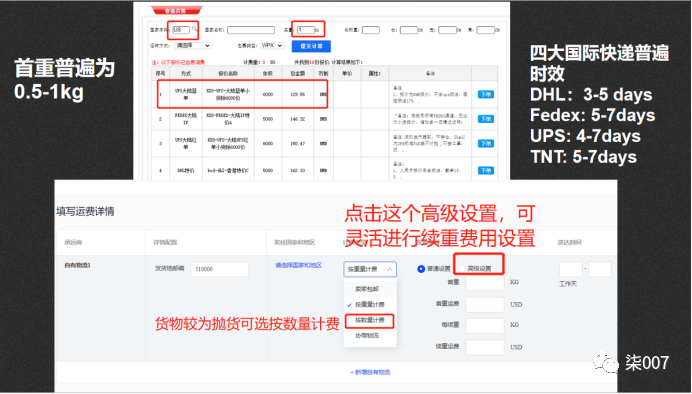Click the first delivery time workday field
This screenshot has width=692, height=394.
(x=570, y=269)
